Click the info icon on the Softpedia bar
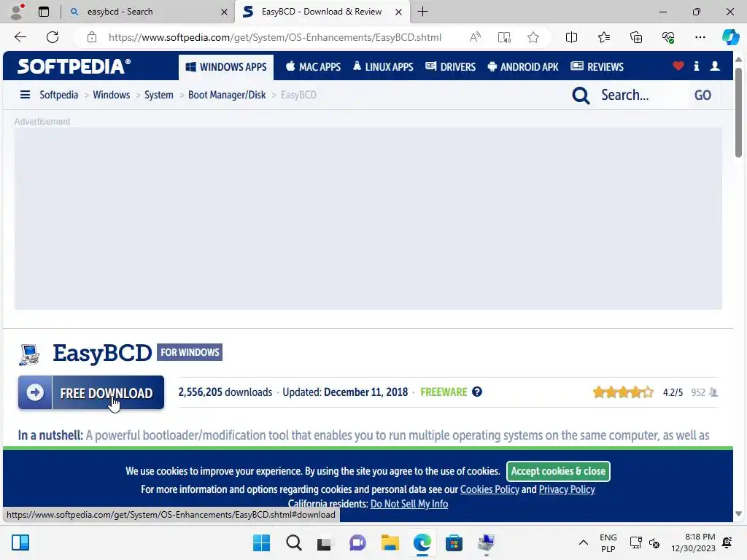 point(697,66)
